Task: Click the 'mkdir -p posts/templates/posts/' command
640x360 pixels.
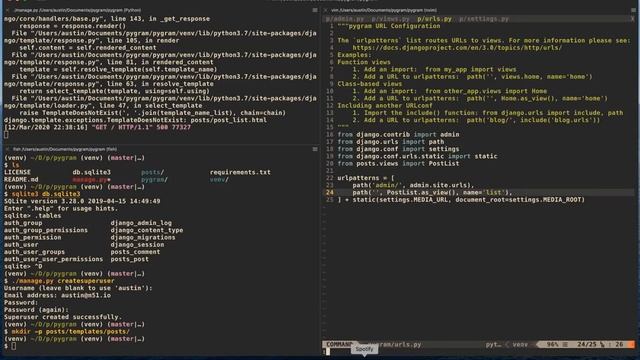Action: (x=71, y=331)
